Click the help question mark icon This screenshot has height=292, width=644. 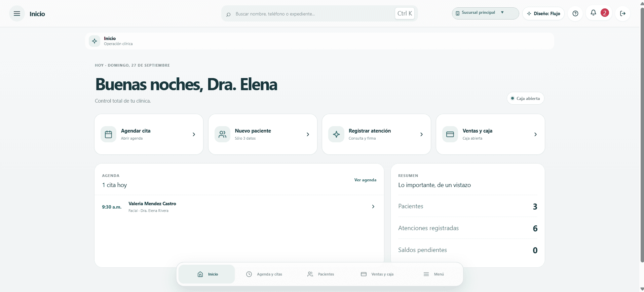(575, 14)
